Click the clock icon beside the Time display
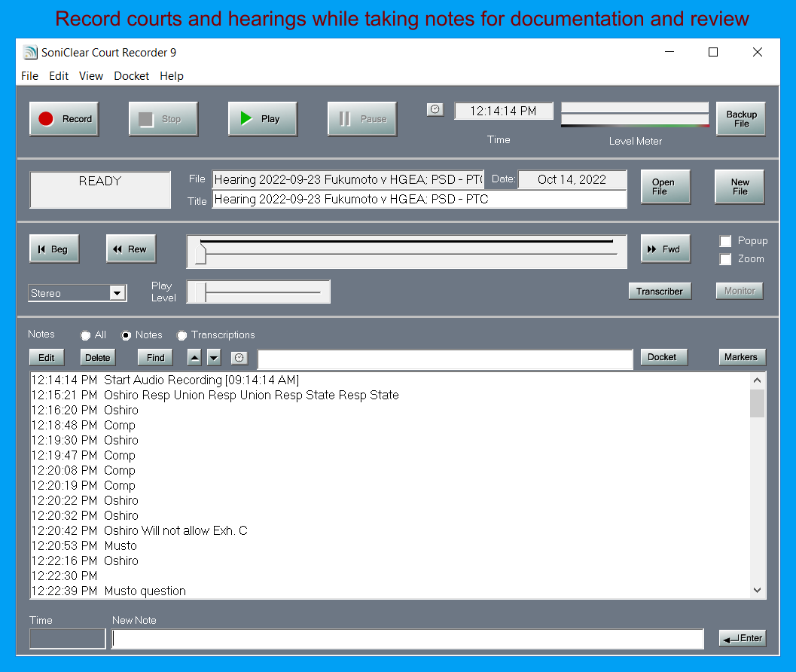Viewport: 796px width, 672px height. click(435, 109)
